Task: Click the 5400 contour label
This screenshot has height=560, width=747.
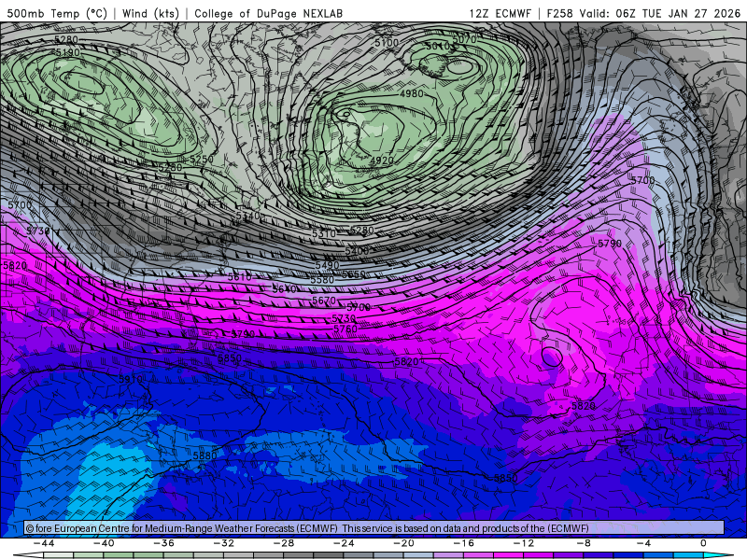Action: pos(357,251)
